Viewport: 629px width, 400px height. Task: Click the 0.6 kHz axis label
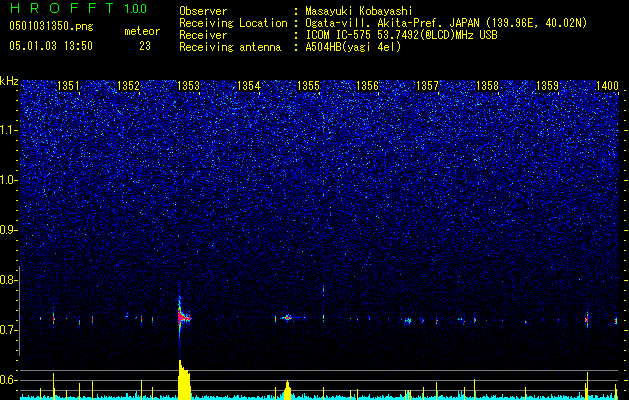coord(8,380)
